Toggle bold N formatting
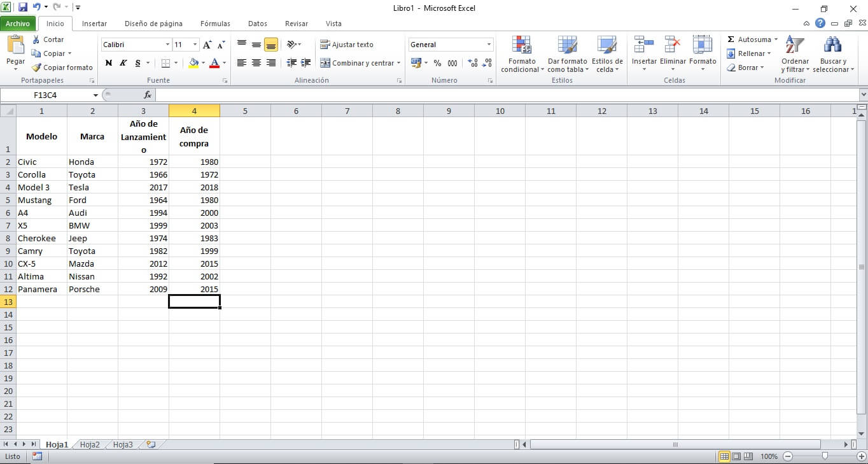Image resolution: width=868 pixels, height=464 pixels. [109, 63]
